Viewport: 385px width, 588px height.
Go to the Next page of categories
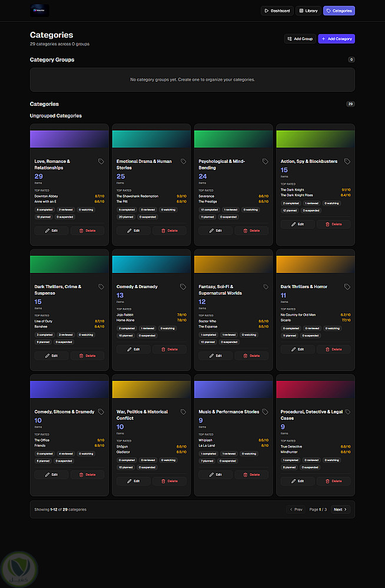[340, 509]
